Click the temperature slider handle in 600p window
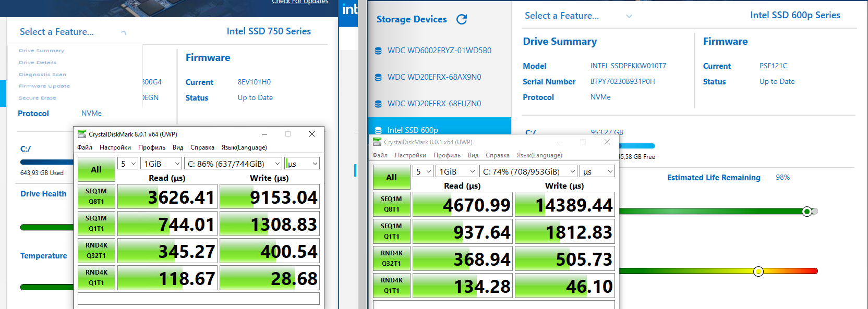The image size is (868, 309). [x=758, y=271]
